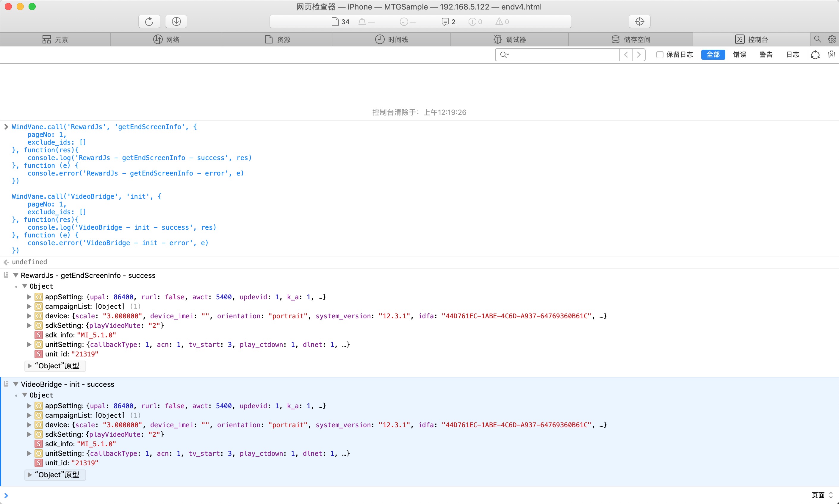
Task: Switch to the 时间线 tab
Action: (x=392, y=39)
